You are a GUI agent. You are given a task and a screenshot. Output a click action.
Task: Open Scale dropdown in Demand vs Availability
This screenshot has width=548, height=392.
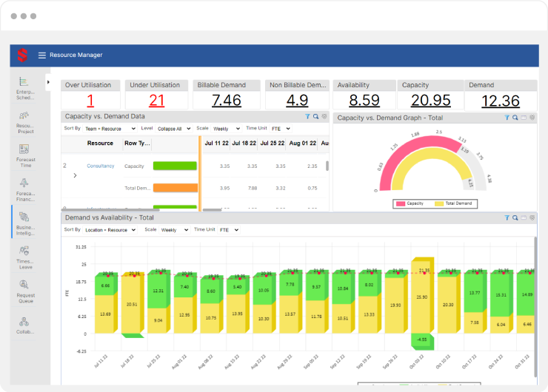[x=174, y=230]
